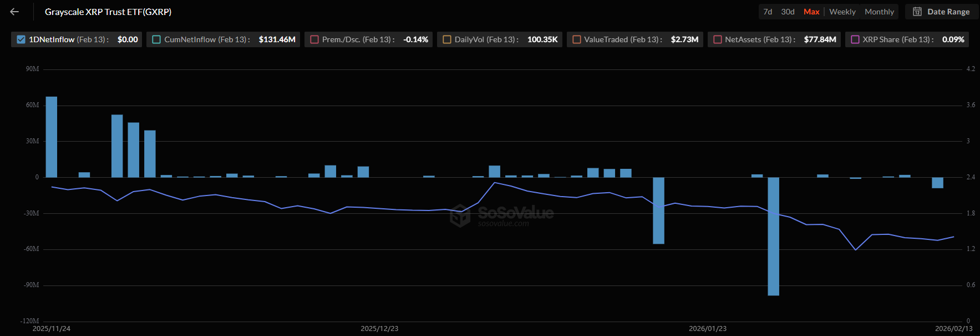Image resolution: width=980 pixels, height=336 pixels.
Task: Switch to Monthly aggregation
Action: (879, 12)
